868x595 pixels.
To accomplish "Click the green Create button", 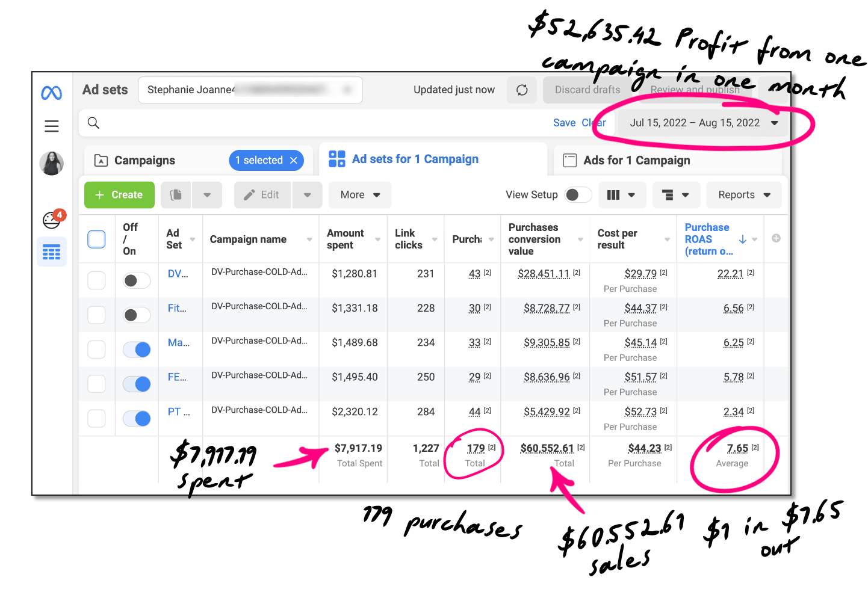I will click(119, 195).
